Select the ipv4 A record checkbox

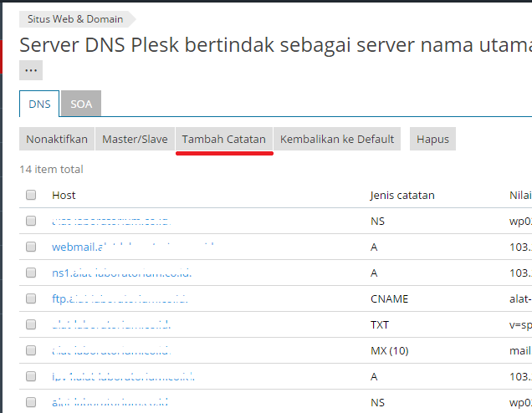pyautogui.click(x=31, y=376)
